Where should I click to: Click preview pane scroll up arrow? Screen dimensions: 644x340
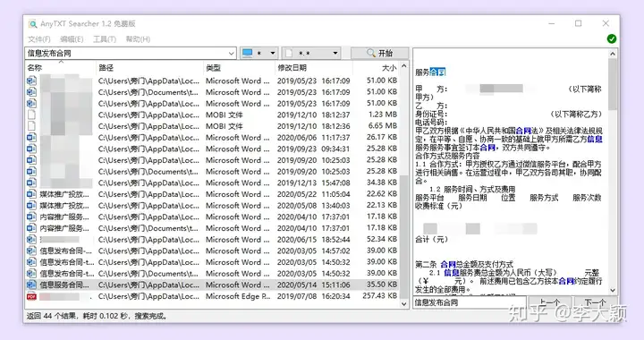pos(613,54)
